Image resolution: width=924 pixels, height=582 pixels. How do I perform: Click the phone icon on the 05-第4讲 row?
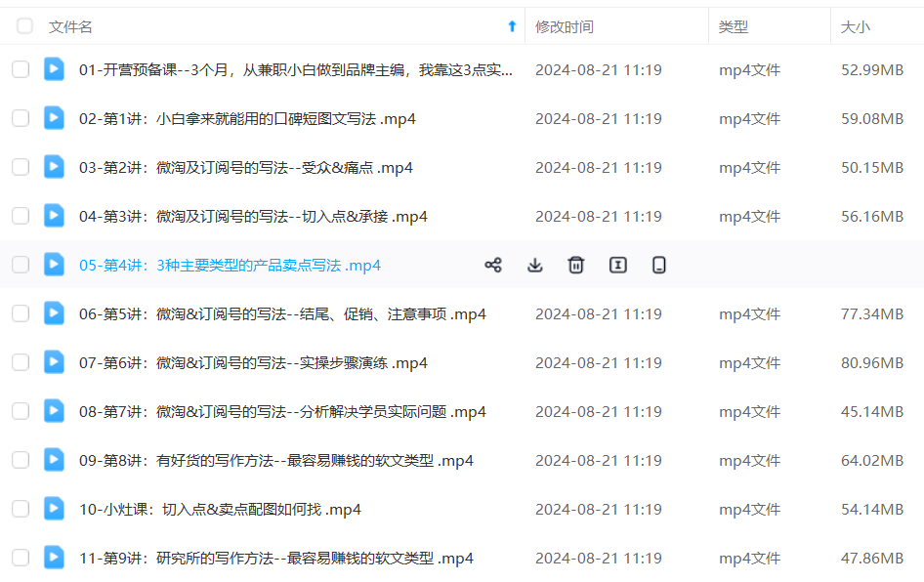tap(659, 265)
